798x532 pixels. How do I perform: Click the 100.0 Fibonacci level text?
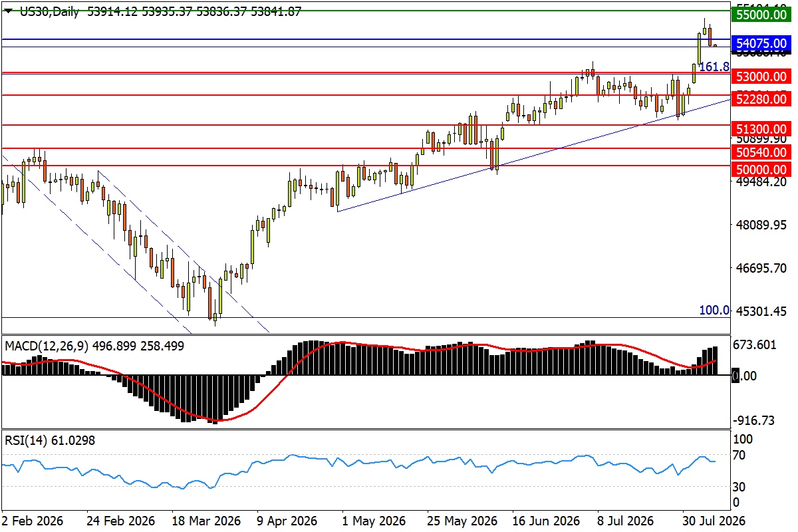715,311
